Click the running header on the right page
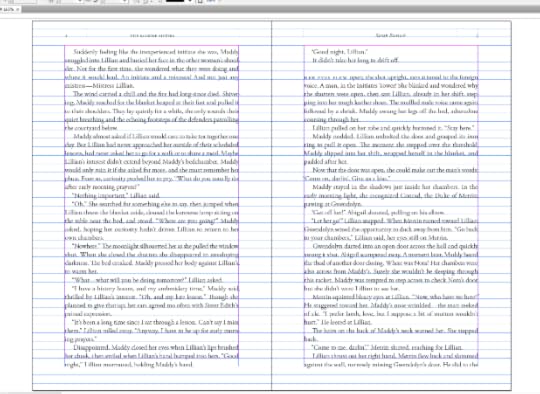 (391, 35)
